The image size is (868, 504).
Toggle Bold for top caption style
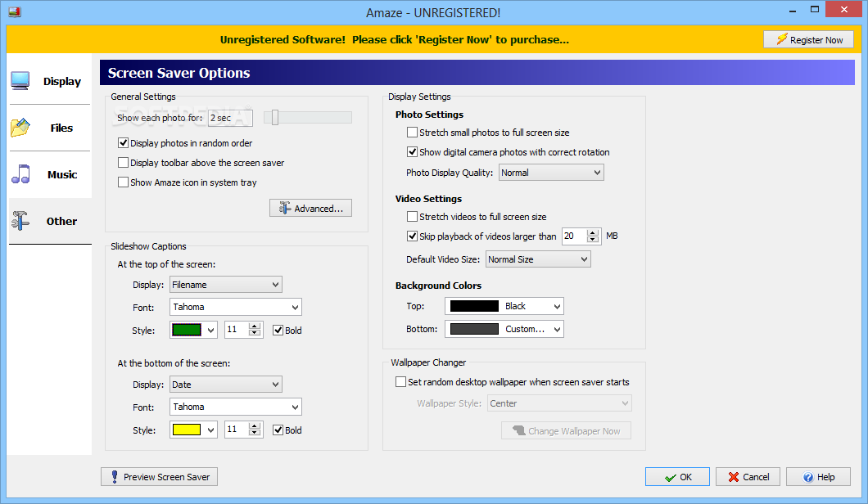pos(278,331)
